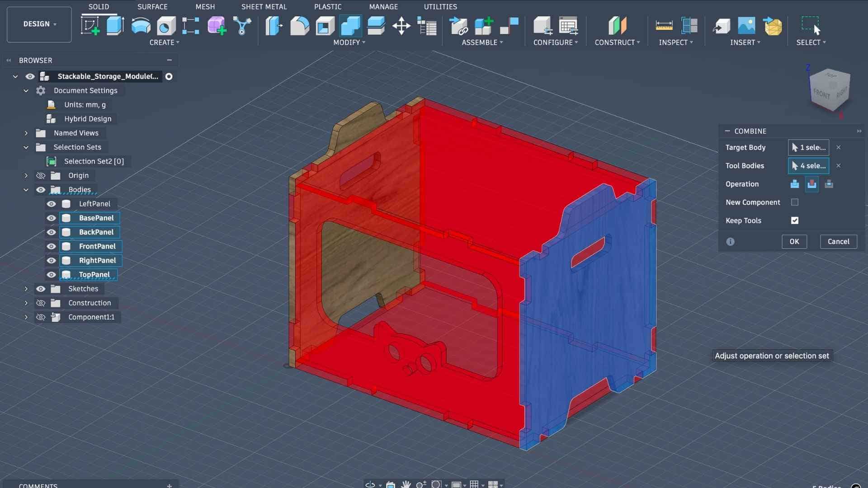Viewport: 868px width, 488px height.
Task: Click the Measure tool in Inspect
Action: click(x=664, y=26)
